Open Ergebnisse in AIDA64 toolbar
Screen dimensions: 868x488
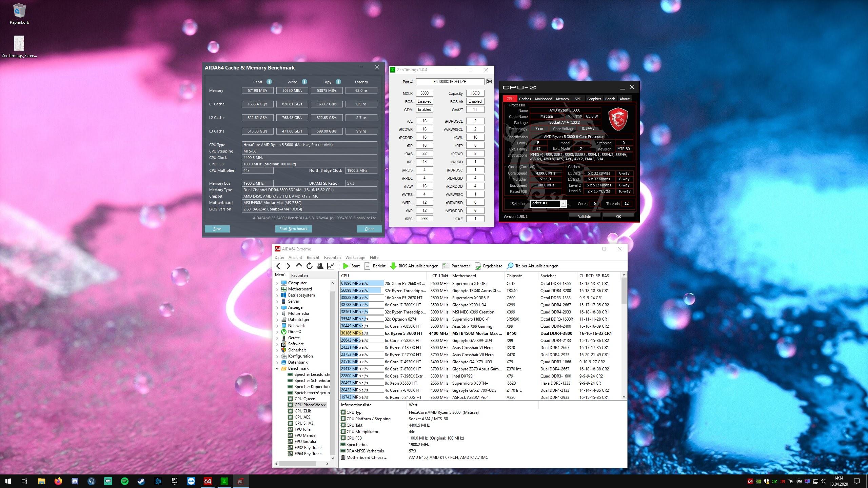(x=489, y=266)
